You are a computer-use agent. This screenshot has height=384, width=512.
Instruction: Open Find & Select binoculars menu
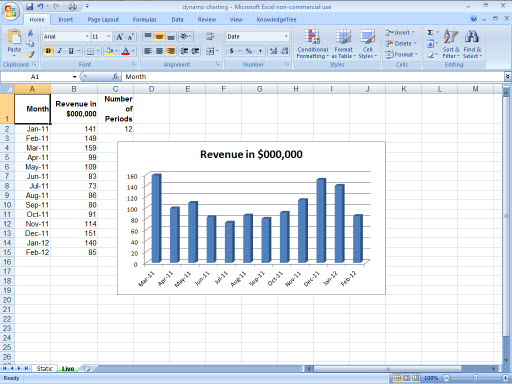472,44
